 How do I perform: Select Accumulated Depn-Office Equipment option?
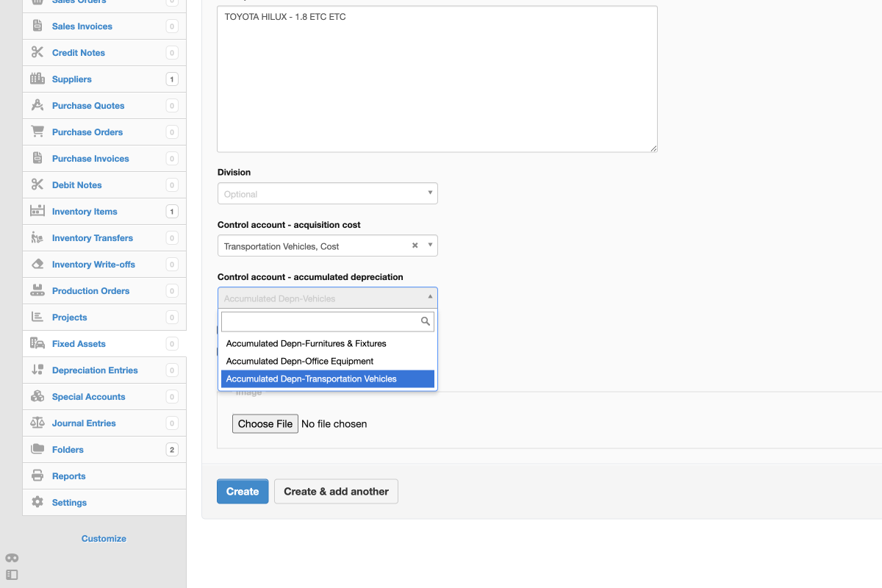[x=328, y=361]
